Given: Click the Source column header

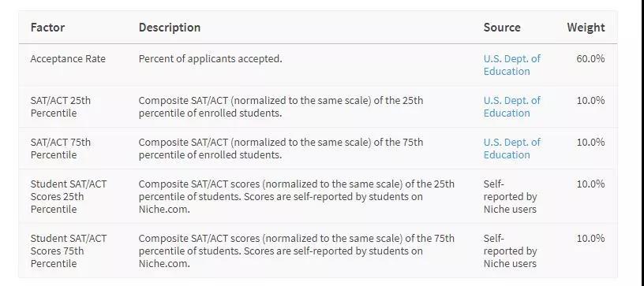Looking at the screenshot, I should point(502,28).
